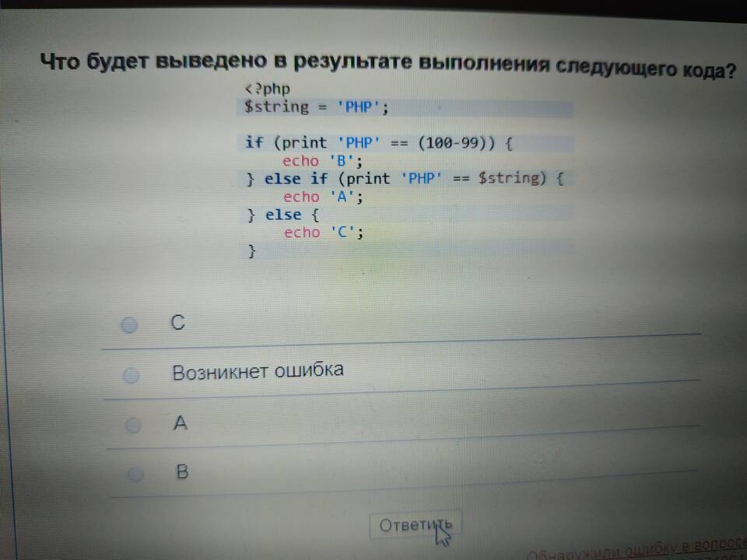Pick the radio button for answer B
Screen dimensions: 747x560
pos(135,474)
